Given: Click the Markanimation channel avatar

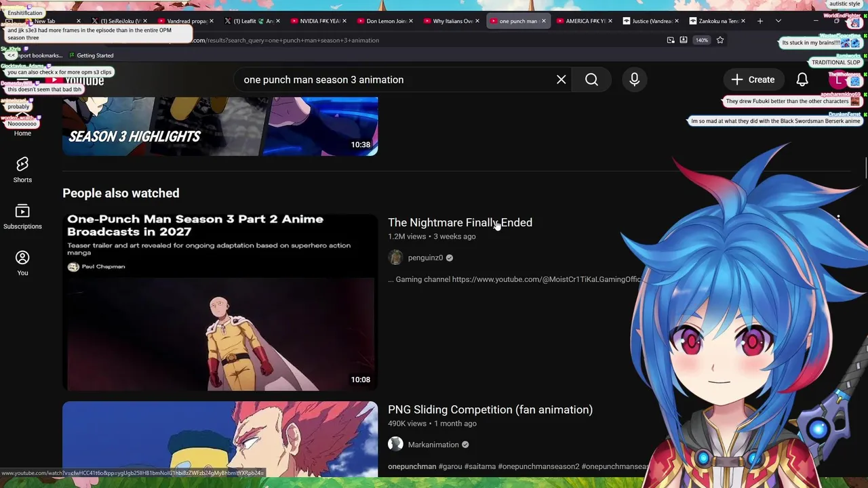Looking at the screenshot, I should click(395, 445).
